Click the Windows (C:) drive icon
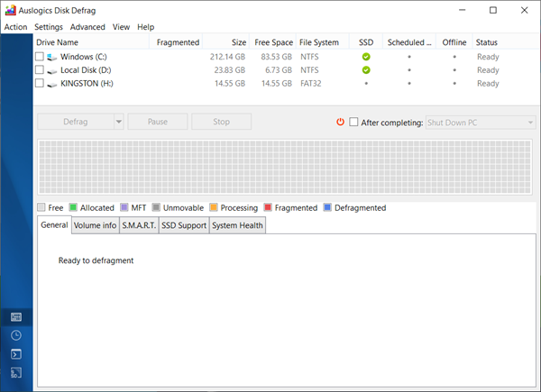 (51, 57)
